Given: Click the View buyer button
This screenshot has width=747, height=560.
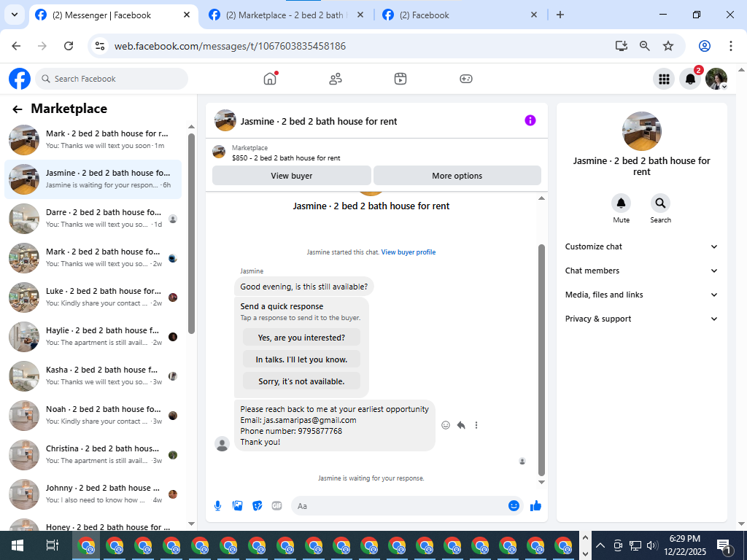Looking at the screenshot, I should coord(292,176).
